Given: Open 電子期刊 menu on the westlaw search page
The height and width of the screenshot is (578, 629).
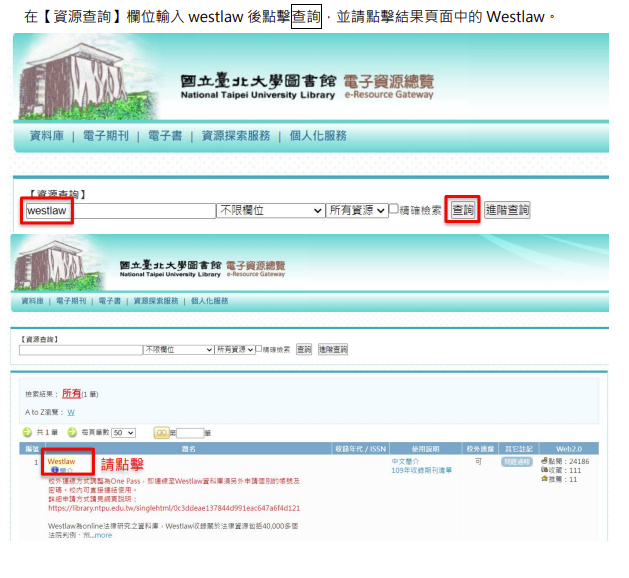Looking at the screenshot, I should 106,136.
